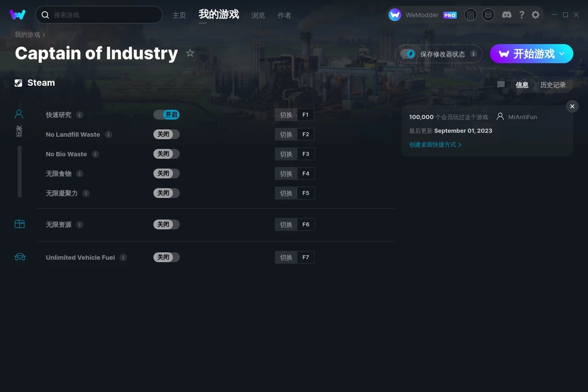Click the category sidebar scrollbar
Image resolution: width=588 pixels, height=392 pixels.
click(x=20, y=171)
